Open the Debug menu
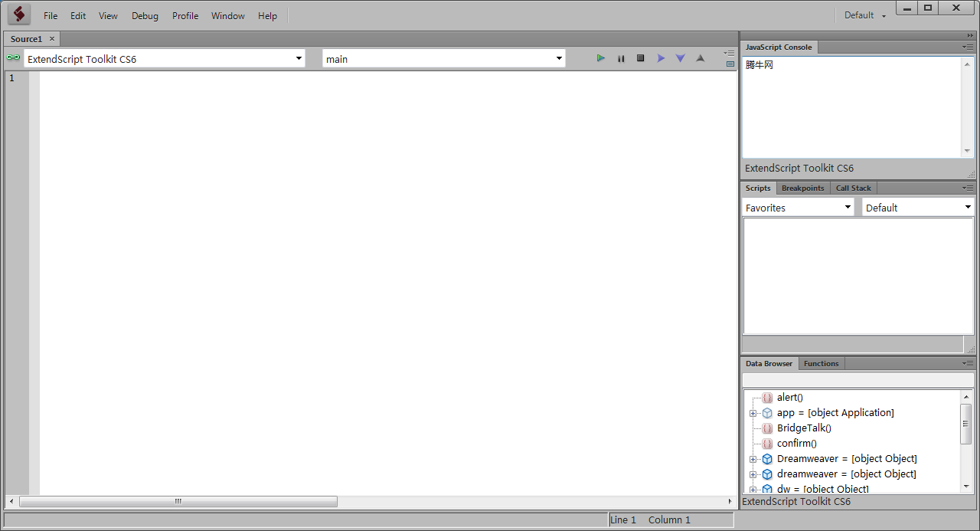980x531 pixels. pos(145,15)
